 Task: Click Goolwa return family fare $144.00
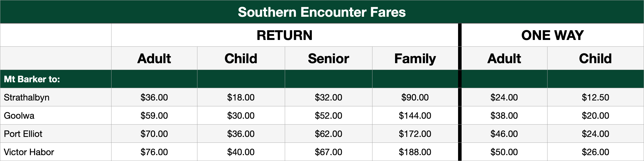pos(415,115)
